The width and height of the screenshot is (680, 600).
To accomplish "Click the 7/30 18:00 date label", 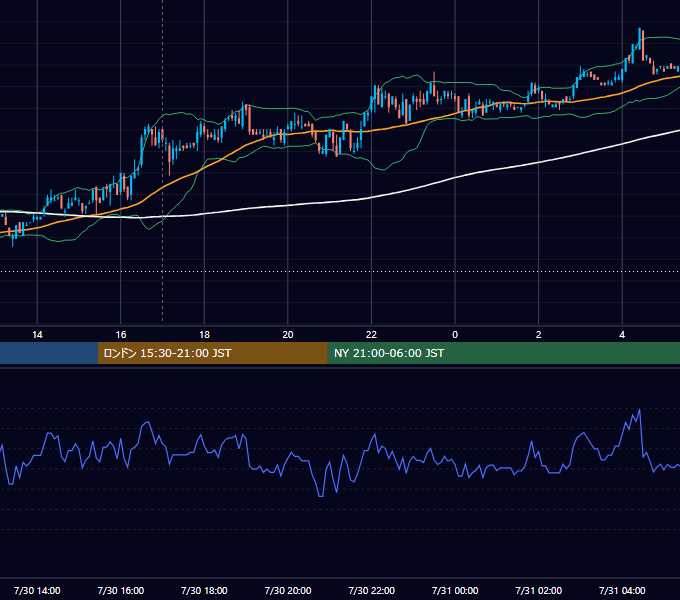I will 204,590.
